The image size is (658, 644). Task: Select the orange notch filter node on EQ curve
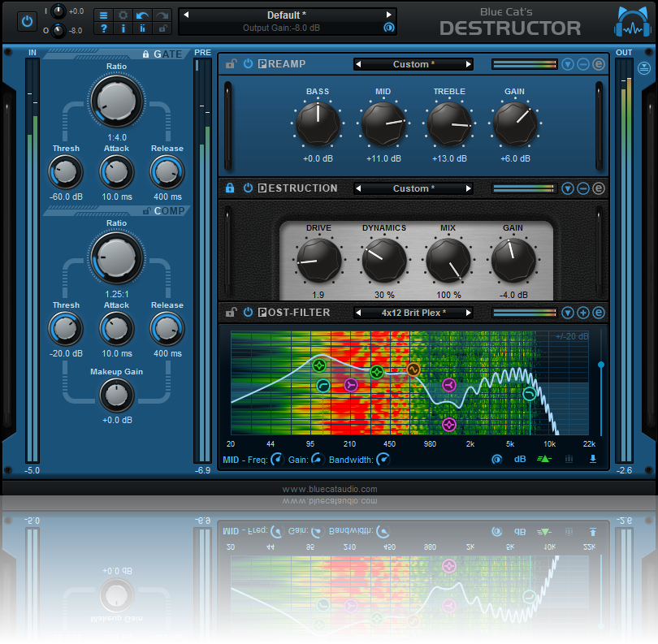click(x=413, y=370)
